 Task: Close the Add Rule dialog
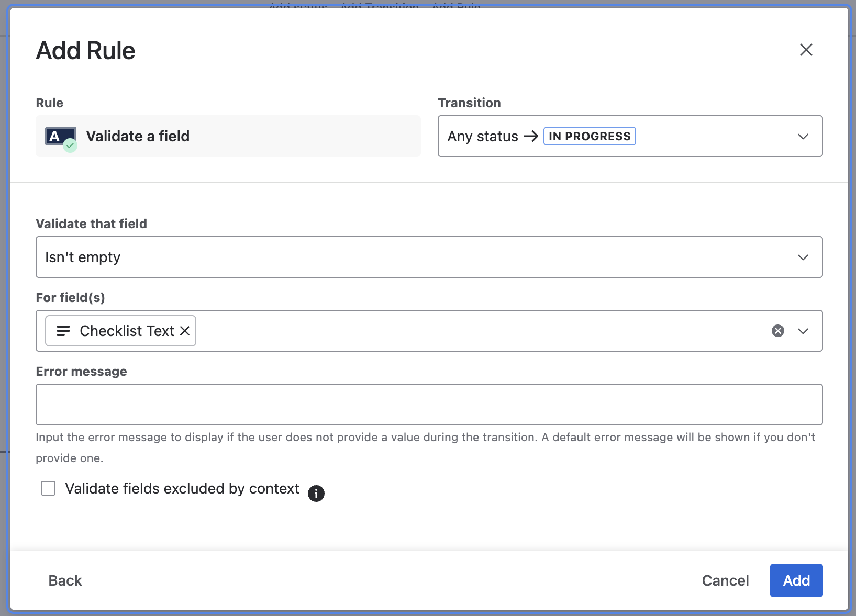pyautogui.click(x=806, y=50)
